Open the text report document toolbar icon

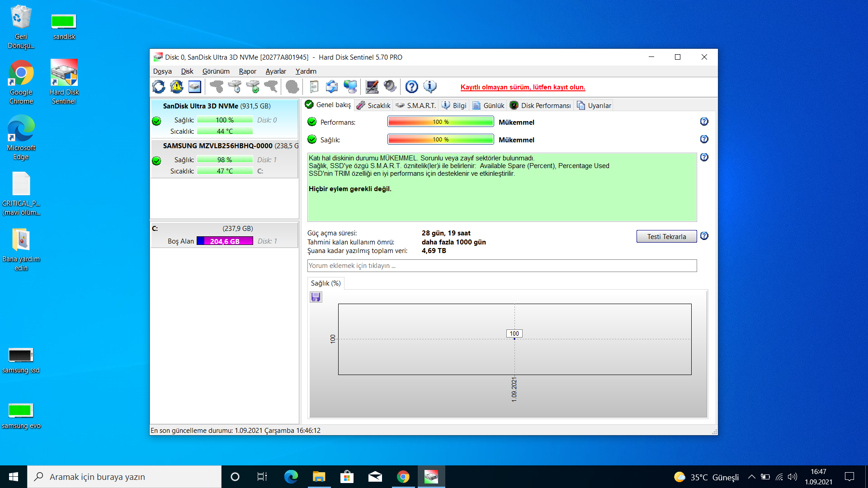[314, 86]
